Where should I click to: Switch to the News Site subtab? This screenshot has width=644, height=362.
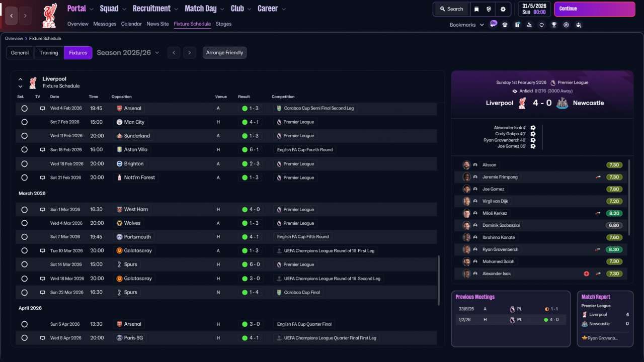(158, 24)
